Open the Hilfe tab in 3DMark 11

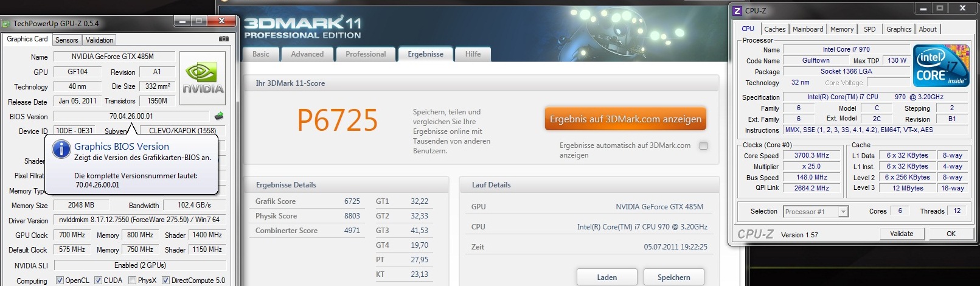473,54
